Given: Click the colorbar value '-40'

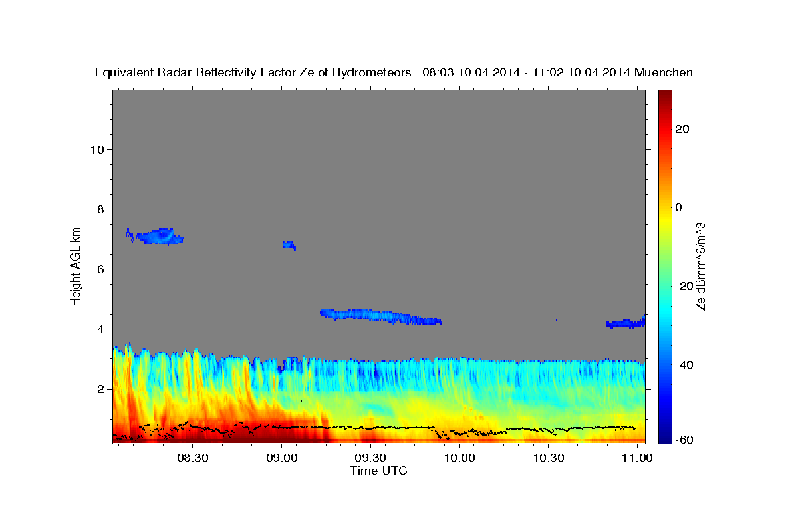Looking at the screenshot, I should [684, 364].
